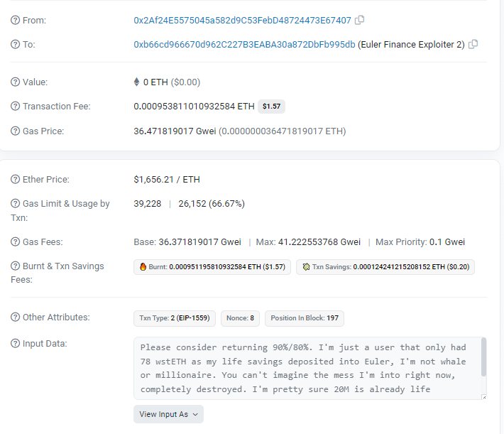Click the Other Attributes help icon

pyautogui.click(x=15, y=318)
